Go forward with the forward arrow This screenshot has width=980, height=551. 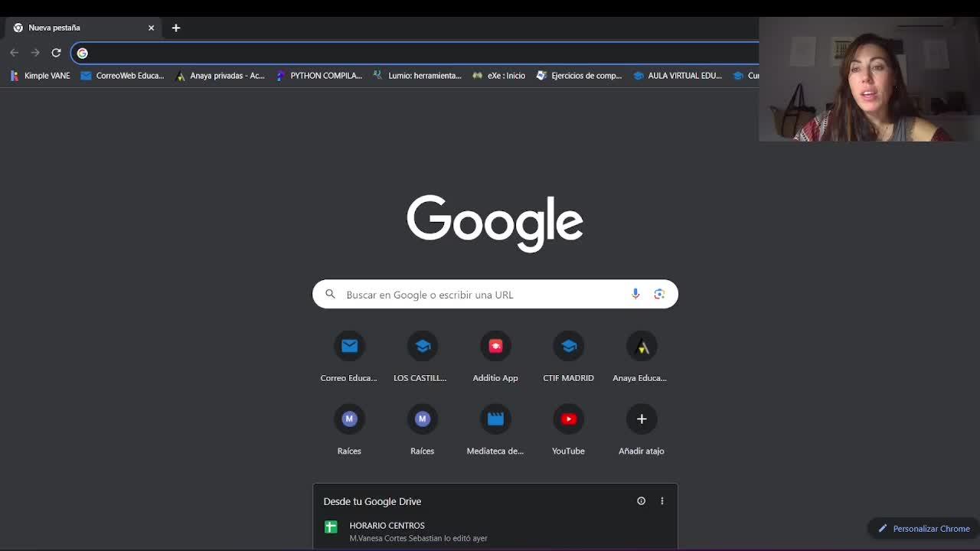tap(35, 53)
